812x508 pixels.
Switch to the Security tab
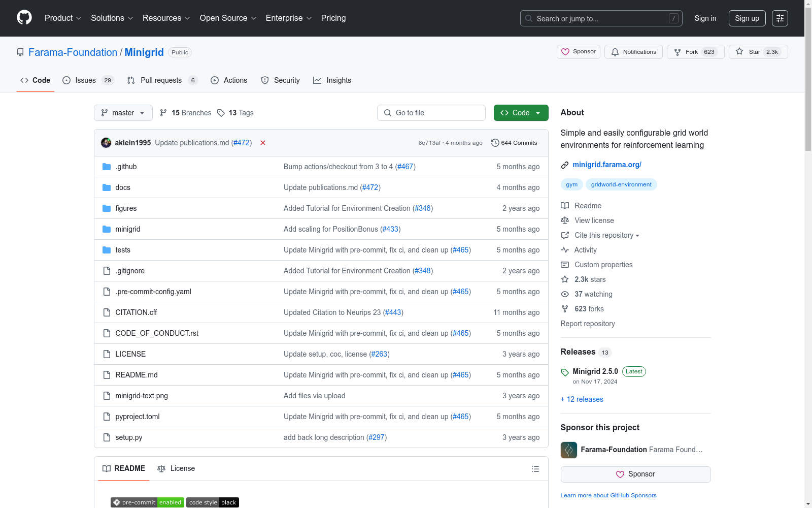tap(281, 80)
